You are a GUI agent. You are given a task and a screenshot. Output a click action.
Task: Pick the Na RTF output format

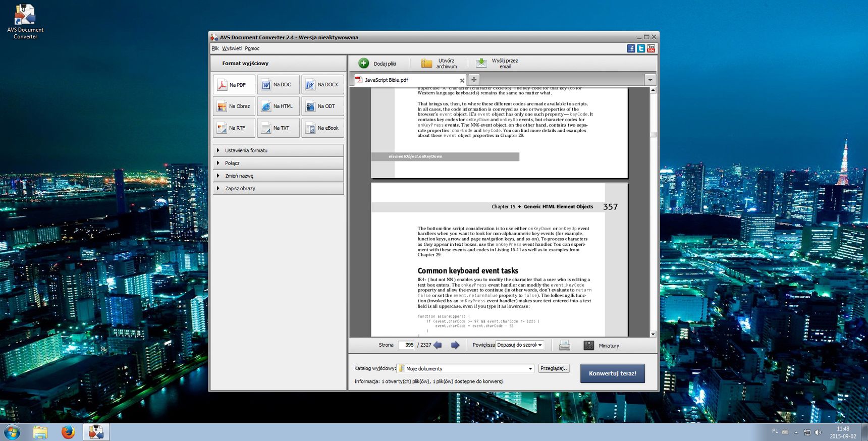[x=234, y=128]
